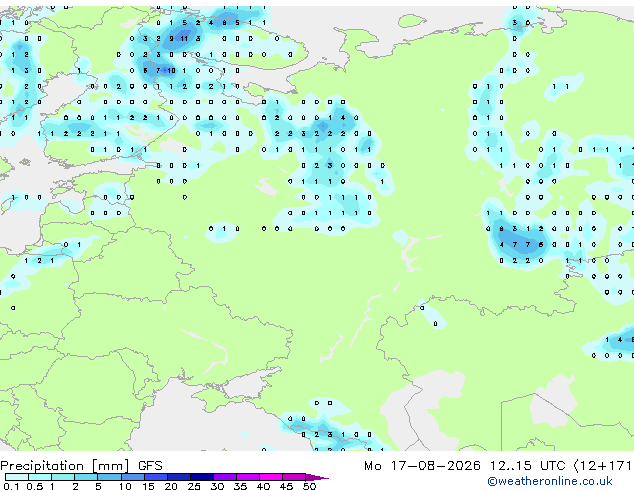Click the legend label "0.1"

point(11,486)
